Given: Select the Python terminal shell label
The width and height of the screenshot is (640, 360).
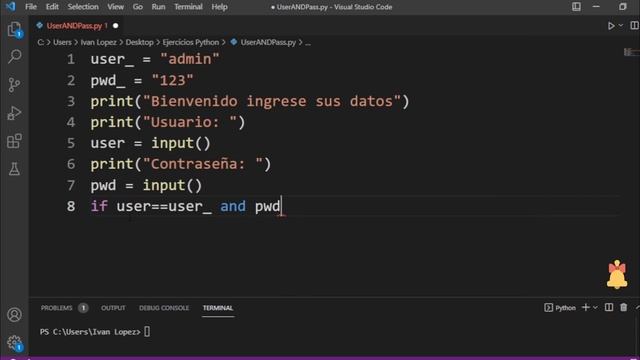Looking at the screenshot, I should (560, 308).
